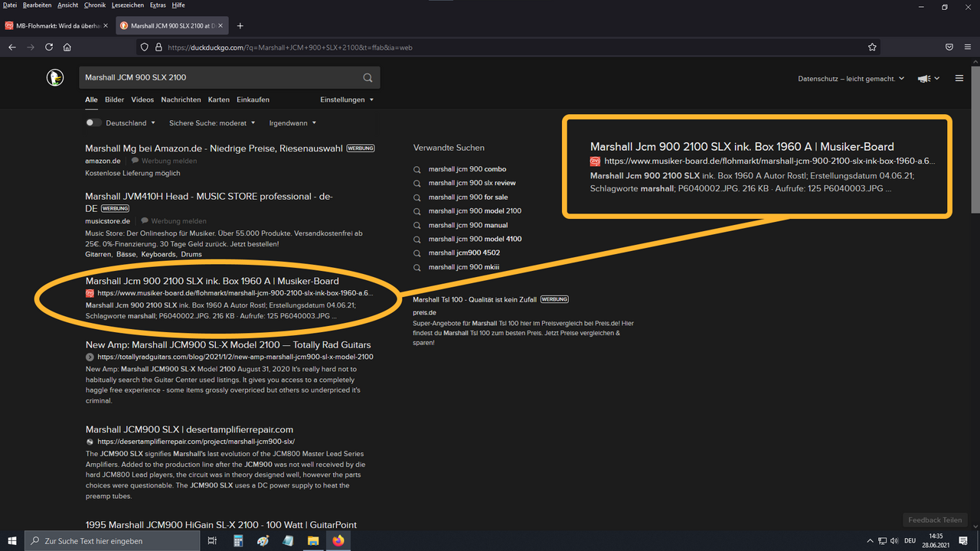Image resolution: width=980 pixels, height=551 pixels.
Task: Open the Extras menu
Action: click(x=158, y=5)
